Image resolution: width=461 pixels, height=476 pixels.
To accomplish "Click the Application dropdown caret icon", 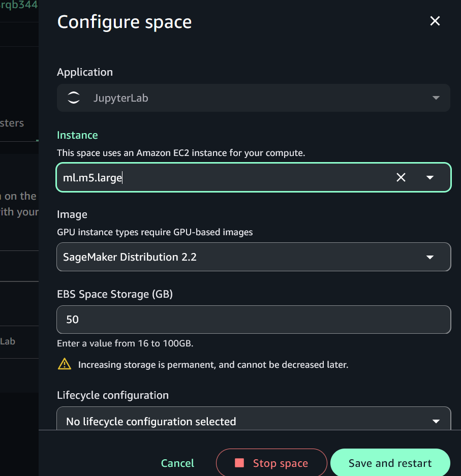I will click(x=436, y=98).
